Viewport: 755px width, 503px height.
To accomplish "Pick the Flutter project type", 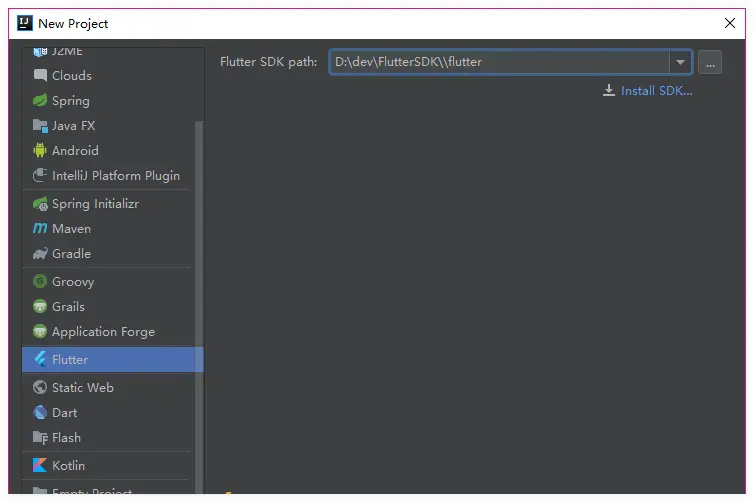I will pyautogui.click(x=113, y=359).
